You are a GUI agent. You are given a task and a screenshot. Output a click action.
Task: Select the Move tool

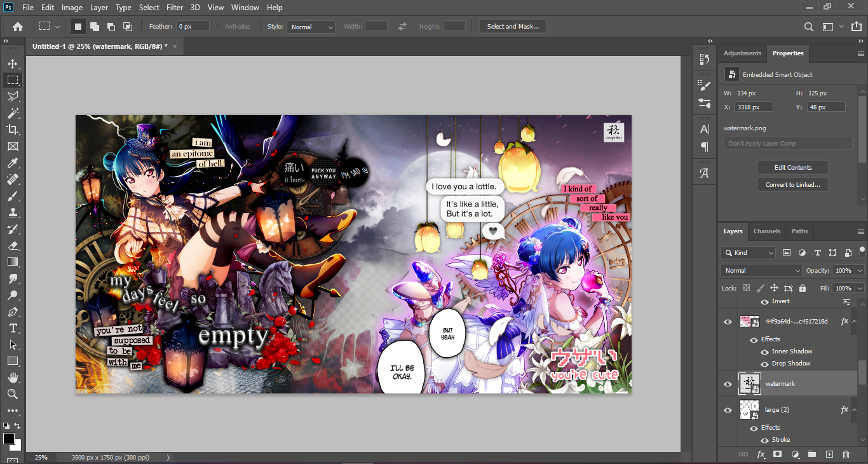coord(12,64)
